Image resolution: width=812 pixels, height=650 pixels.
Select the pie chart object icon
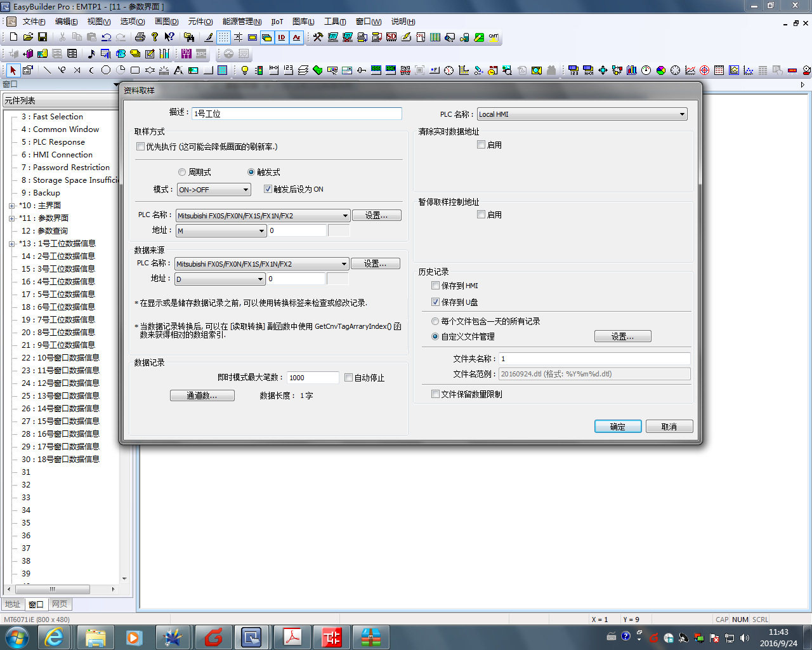coord(660,70)
